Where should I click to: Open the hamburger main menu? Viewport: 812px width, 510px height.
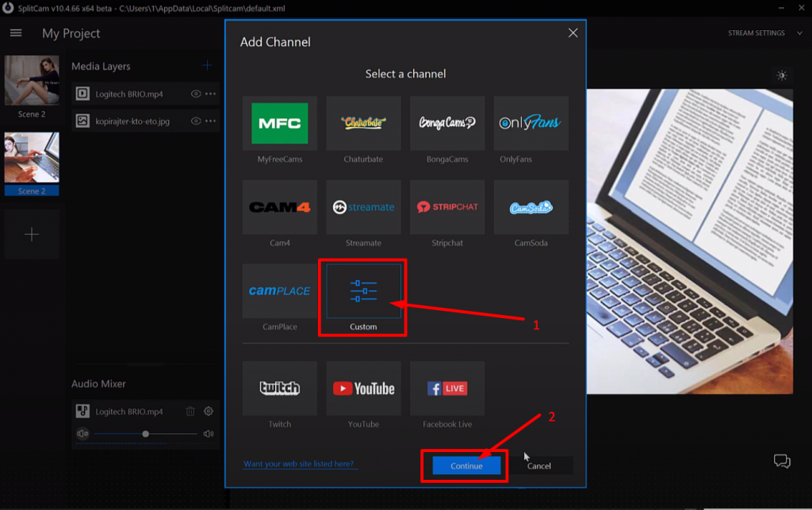(x=16, y=33)
